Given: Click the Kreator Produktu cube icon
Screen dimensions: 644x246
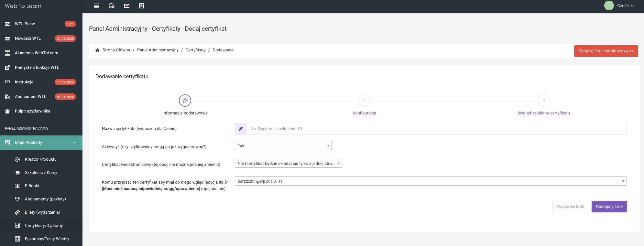Looking at the screenshot, I should (17, 159).
